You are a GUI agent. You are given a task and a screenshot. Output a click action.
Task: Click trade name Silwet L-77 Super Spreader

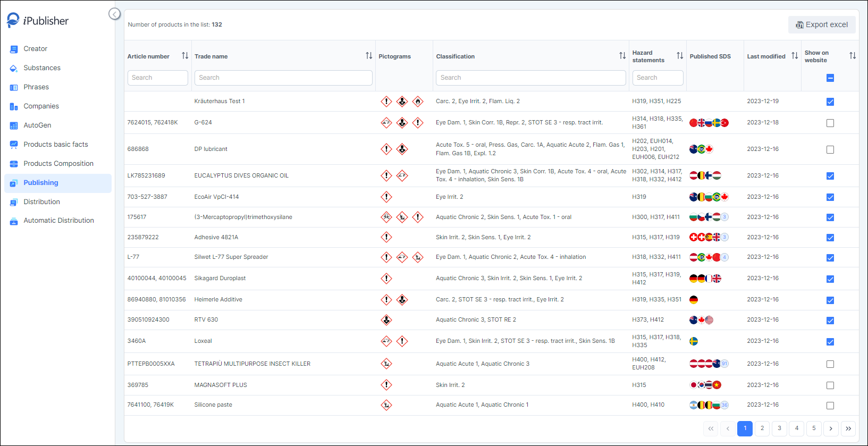click(231, 257)
